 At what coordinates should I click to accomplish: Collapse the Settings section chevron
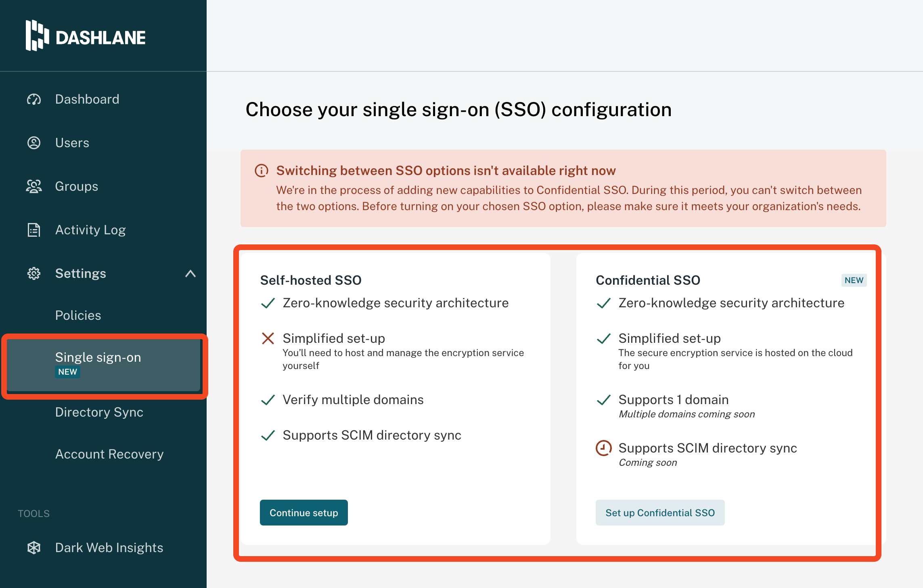pyautogui.click(x=190, y=274)
